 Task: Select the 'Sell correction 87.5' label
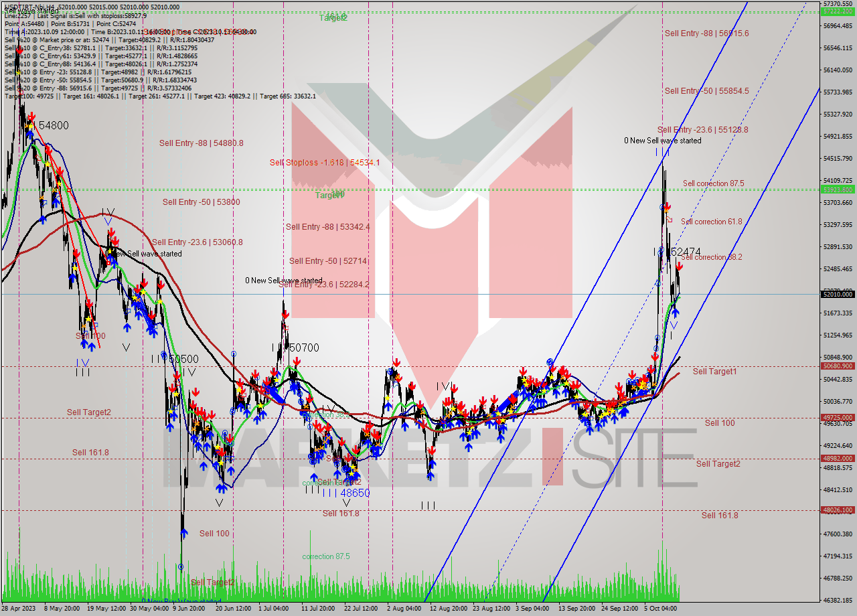click(x=713, y=183)
